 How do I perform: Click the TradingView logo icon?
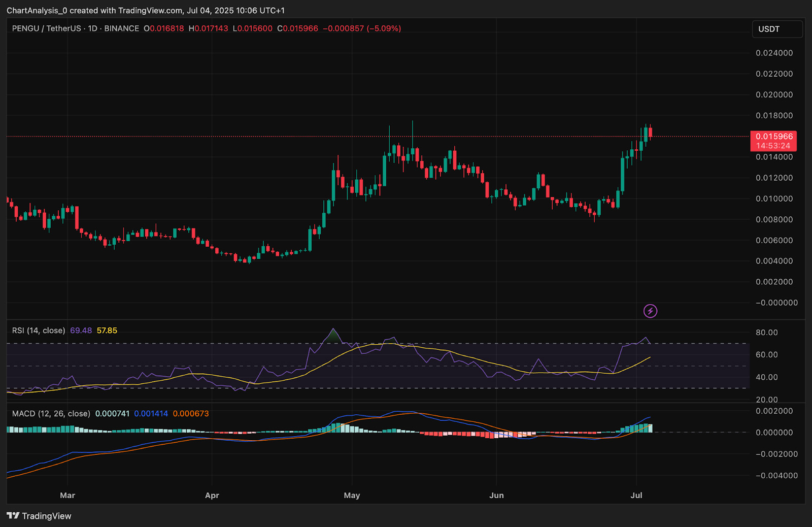coord(13,516)
